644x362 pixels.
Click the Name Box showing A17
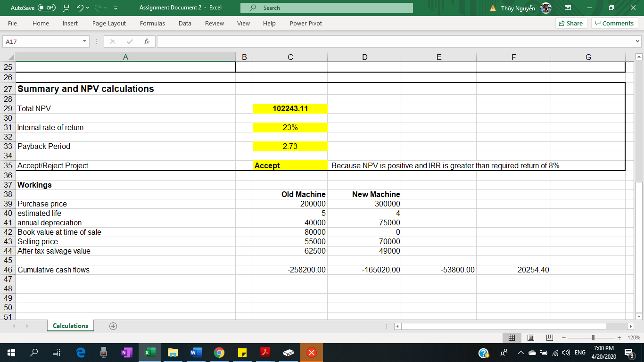(x=41, y=41)
